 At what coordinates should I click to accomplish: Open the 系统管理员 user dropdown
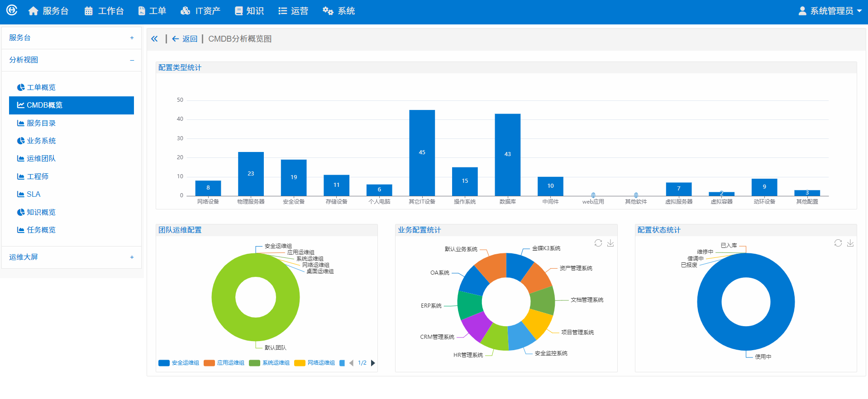pyautogui.click(x=830, y=11)
